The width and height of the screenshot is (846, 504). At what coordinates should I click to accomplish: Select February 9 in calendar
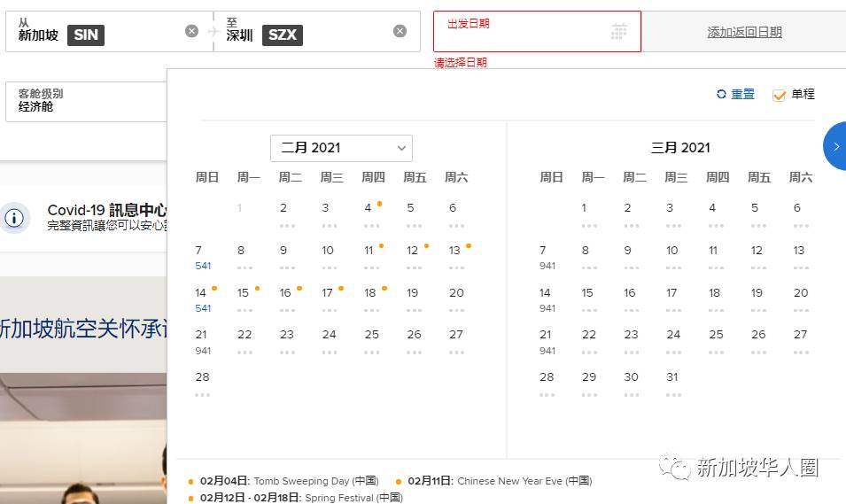click(x=287, y=258)
